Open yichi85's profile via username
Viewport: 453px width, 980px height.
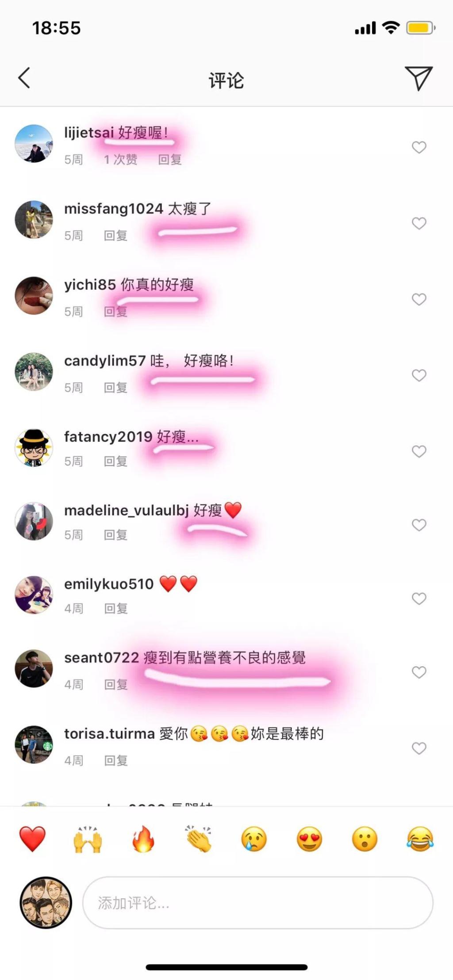(x=90, y=285)
